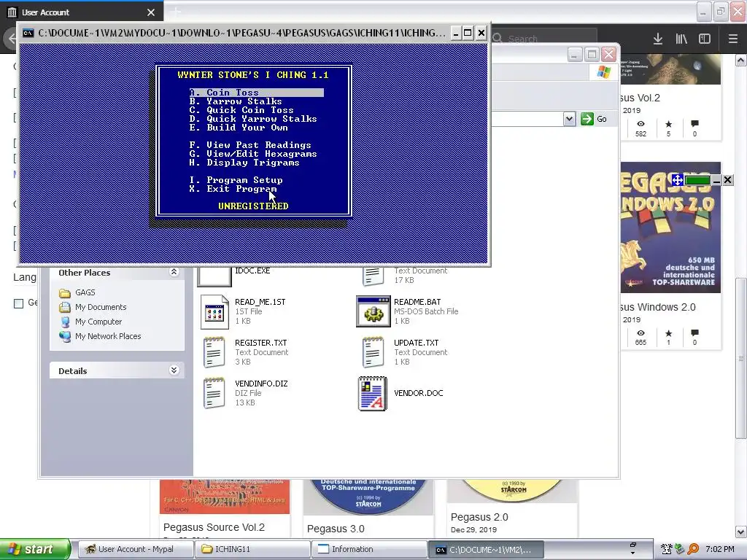Open the Windows Start menu

[x=35, y=549]
